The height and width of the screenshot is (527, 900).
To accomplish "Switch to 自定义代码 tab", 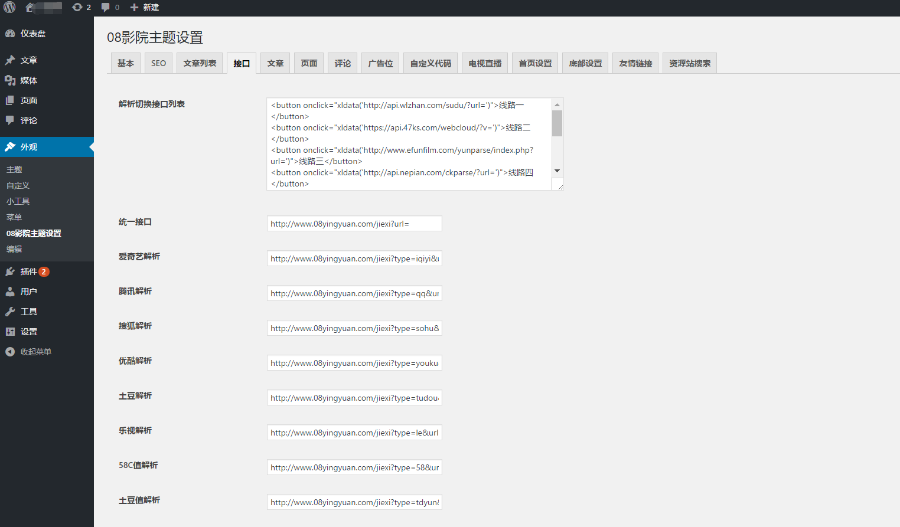I will tap(430, 63).
